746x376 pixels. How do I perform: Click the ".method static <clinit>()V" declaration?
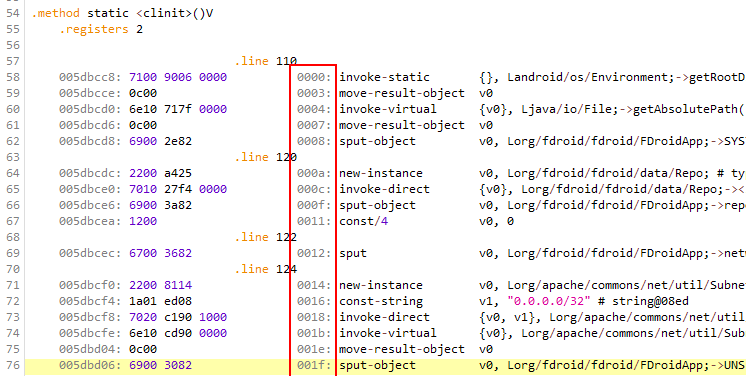(122, 13)
